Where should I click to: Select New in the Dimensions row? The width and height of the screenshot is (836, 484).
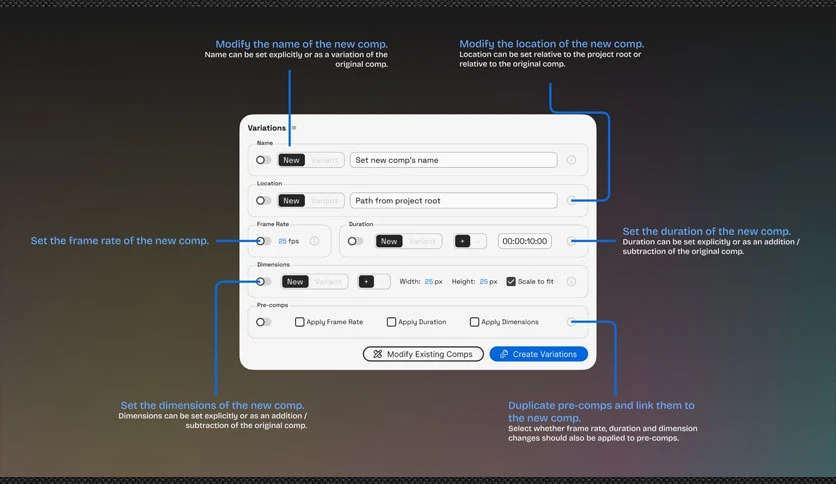coord(295,281)
